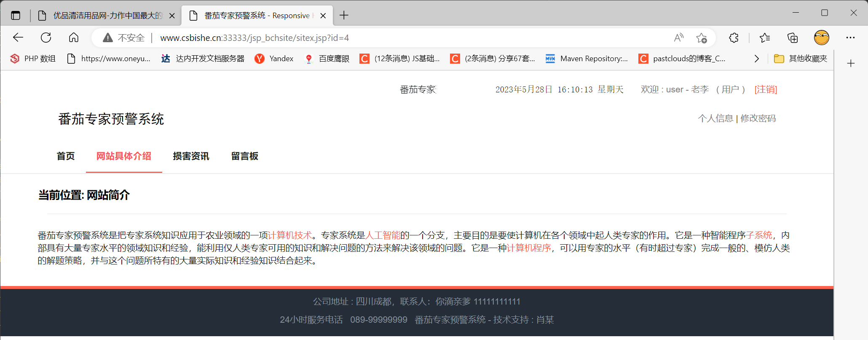Open 个人信息 link
The image size is (868, 340).
715,119
